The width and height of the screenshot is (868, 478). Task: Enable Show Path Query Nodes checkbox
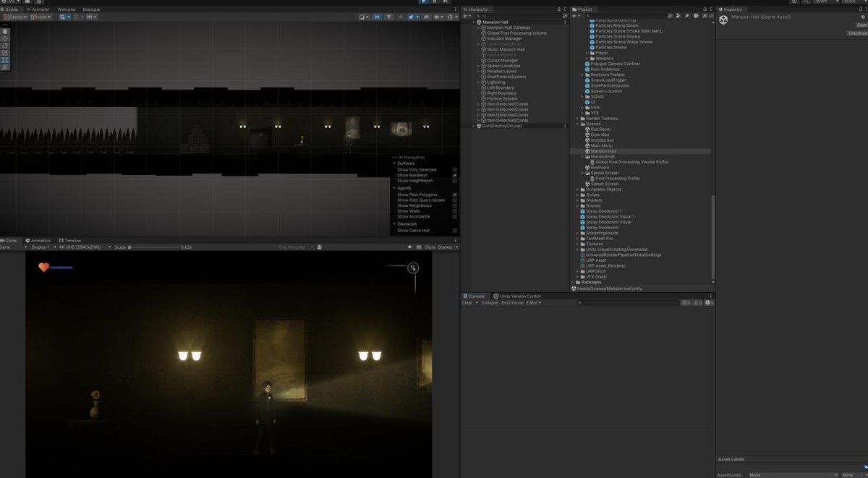pos(454,200)
